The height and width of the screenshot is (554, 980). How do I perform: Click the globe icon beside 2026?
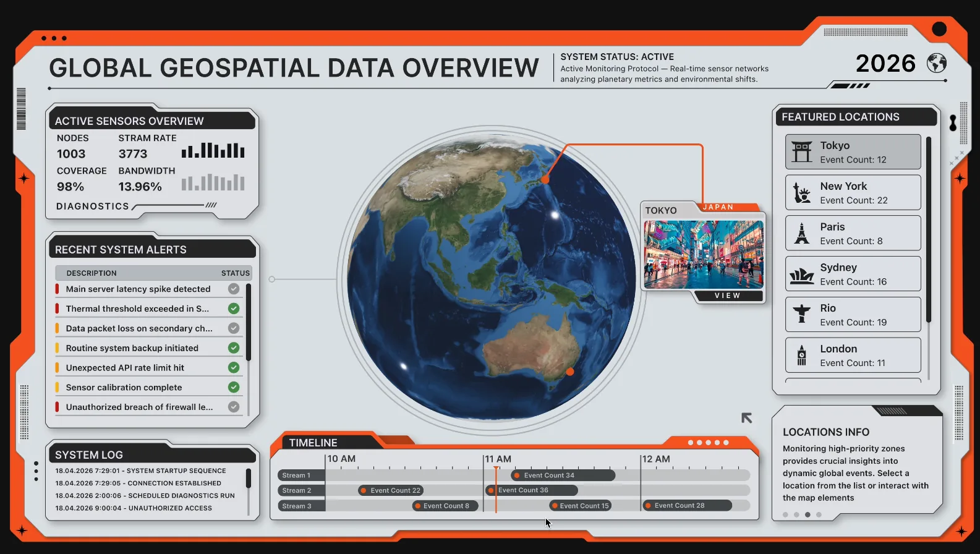coord(937,63)
